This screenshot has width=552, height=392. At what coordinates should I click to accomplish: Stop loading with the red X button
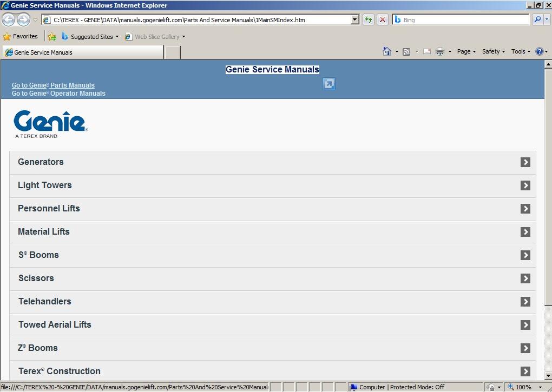382,19
